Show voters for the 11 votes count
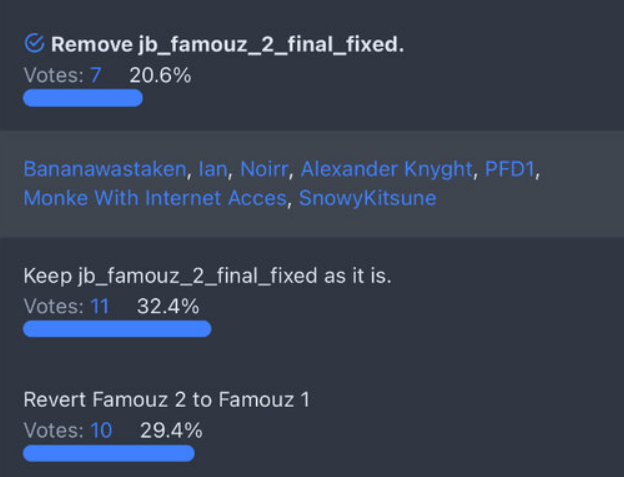Screen dimensions: 624x477 click(x=99, y=306)
